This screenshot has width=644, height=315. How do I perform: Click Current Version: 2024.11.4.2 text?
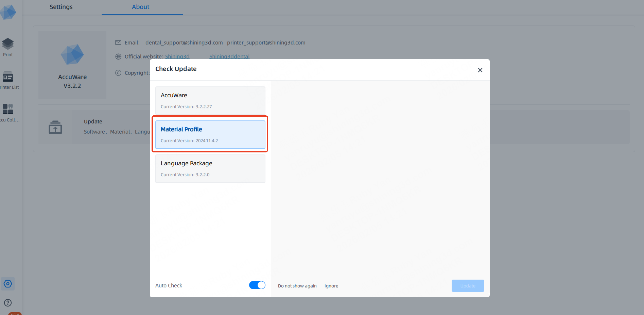pos(189,141)
